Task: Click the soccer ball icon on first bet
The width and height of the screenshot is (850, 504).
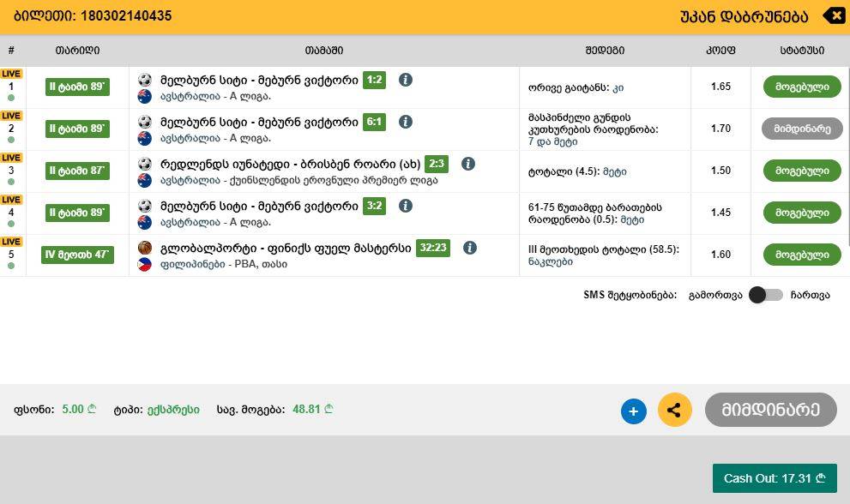Action: click(143, 80)
